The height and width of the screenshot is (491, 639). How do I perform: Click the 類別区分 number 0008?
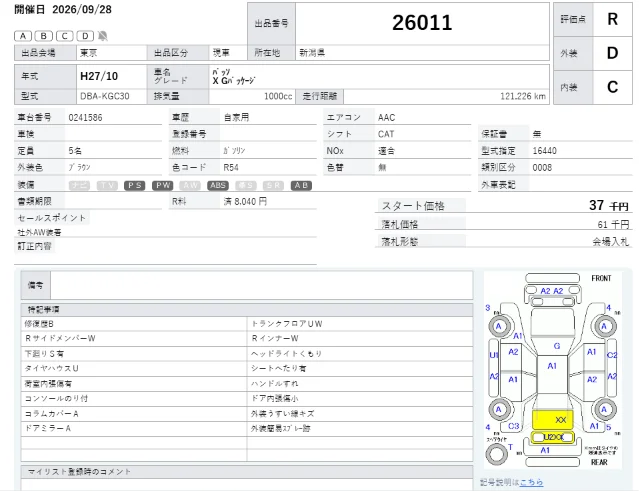542,167
